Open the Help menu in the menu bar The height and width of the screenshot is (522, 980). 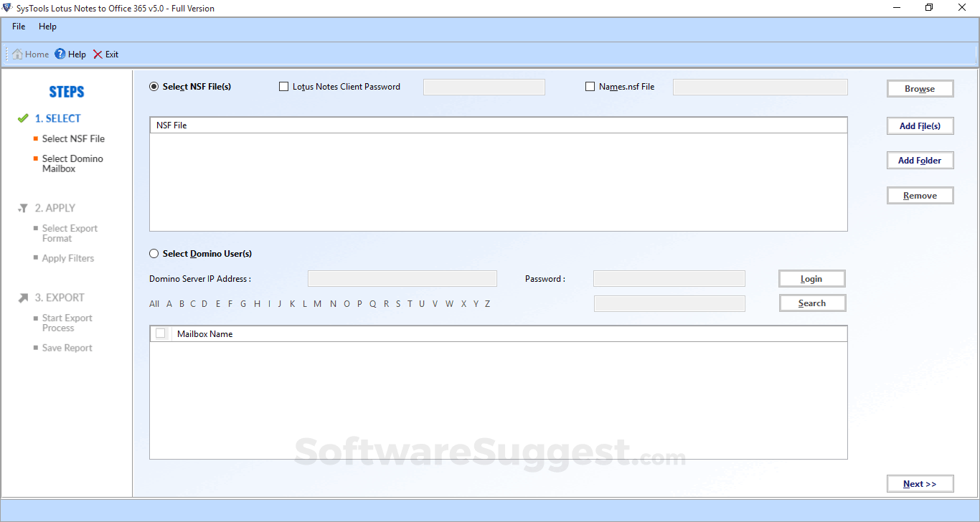point(47,27)
